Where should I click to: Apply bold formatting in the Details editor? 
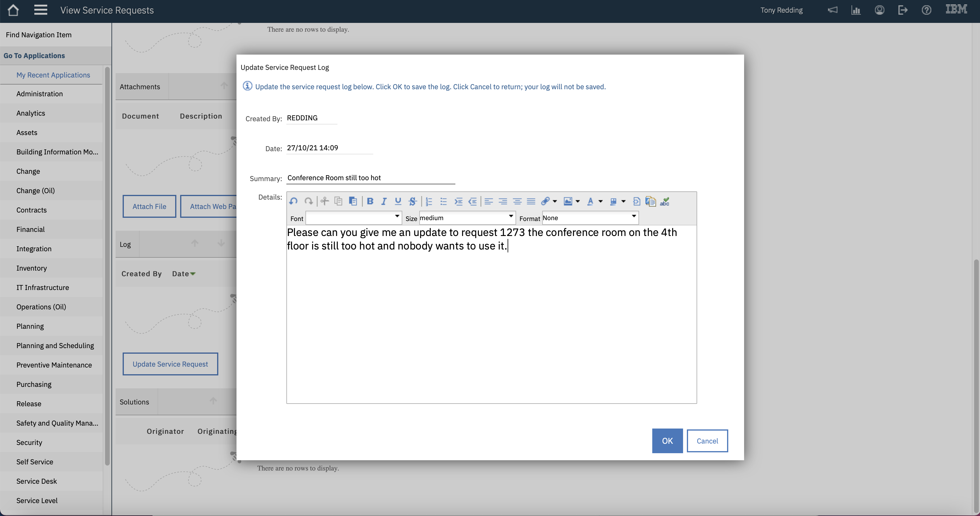coord(370,201)
